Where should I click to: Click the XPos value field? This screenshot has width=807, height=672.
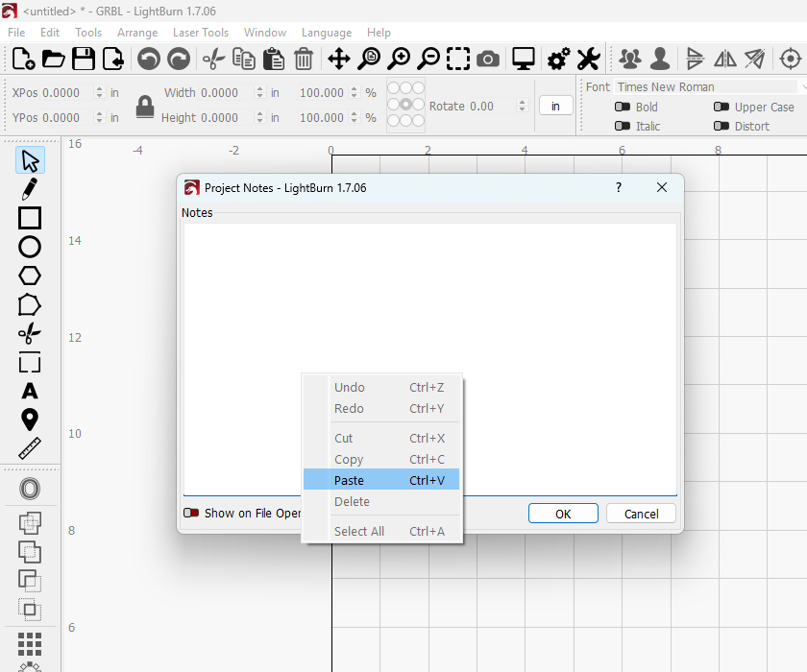(67, 92)
